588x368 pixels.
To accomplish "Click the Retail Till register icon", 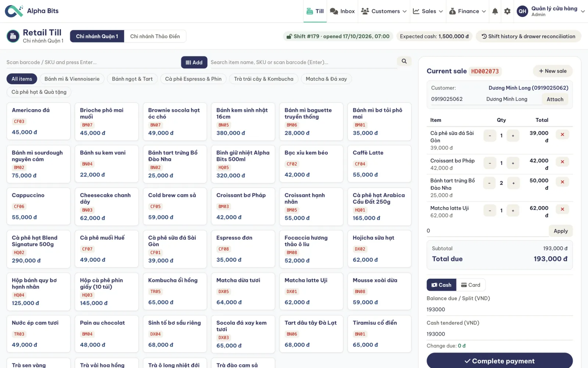I will pyautogui.click(x=13, y=36).
